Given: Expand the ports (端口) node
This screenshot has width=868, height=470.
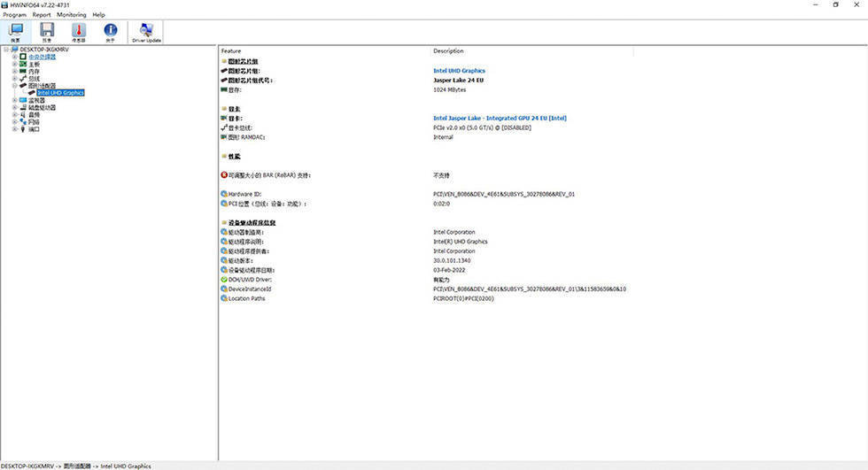Looking at the screenshot, I should (x=15, y=129).
